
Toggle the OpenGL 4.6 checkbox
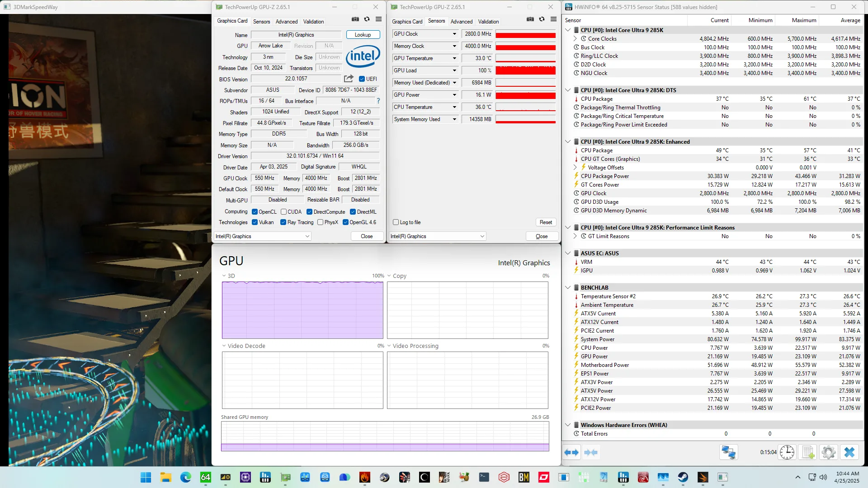click(x=346, y=222)
